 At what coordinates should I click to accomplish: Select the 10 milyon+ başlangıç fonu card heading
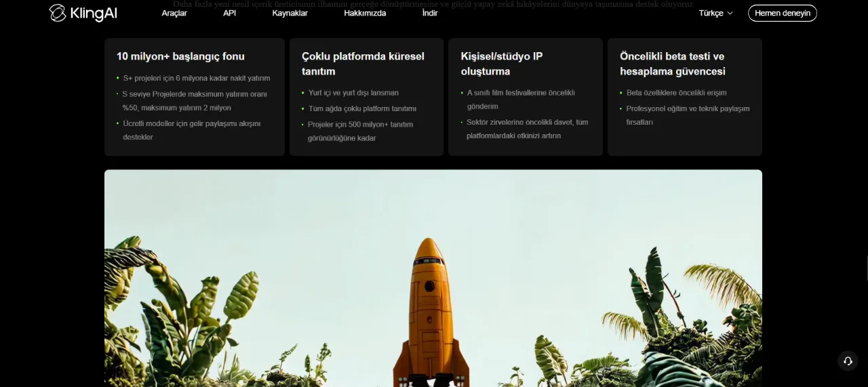(180, 56)
